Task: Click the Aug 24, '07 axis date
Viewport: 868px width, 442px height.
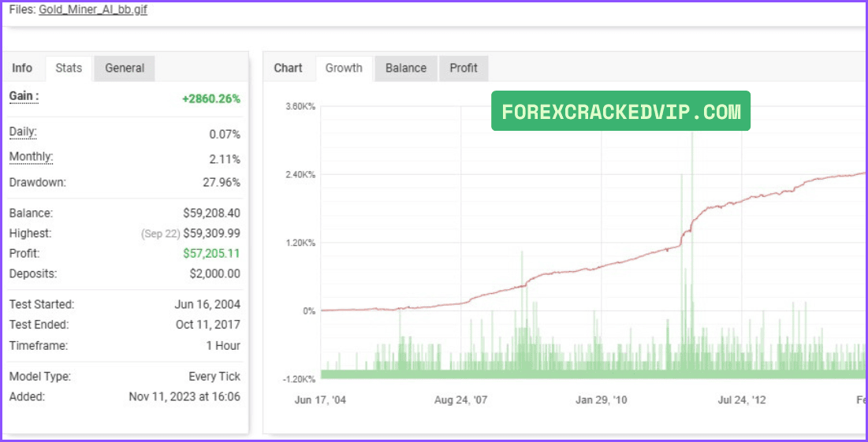Action: pos(461,399)
